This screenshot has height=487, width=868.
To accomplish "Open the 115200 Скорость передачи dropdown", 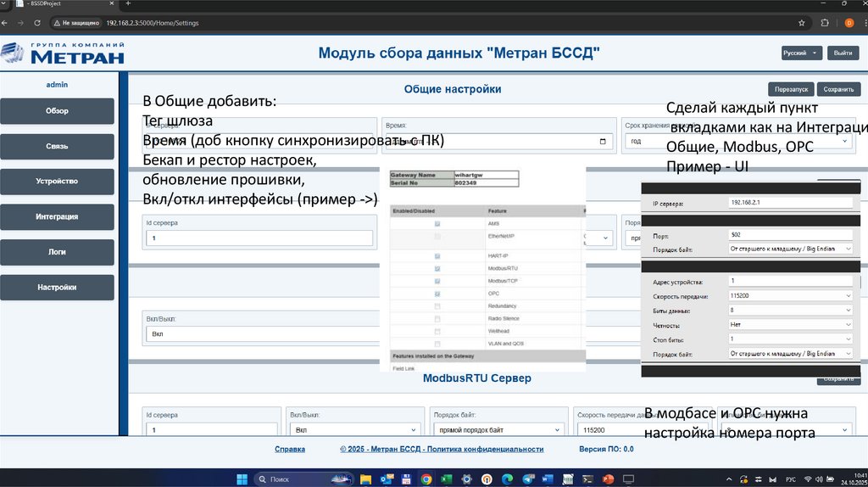I will tap(790, 296).
